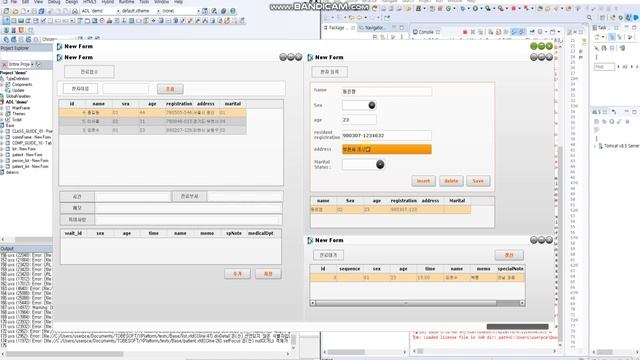Expand the Tomcat v8.5 Server node
640x360 pixels.
(x=596, y=146)
